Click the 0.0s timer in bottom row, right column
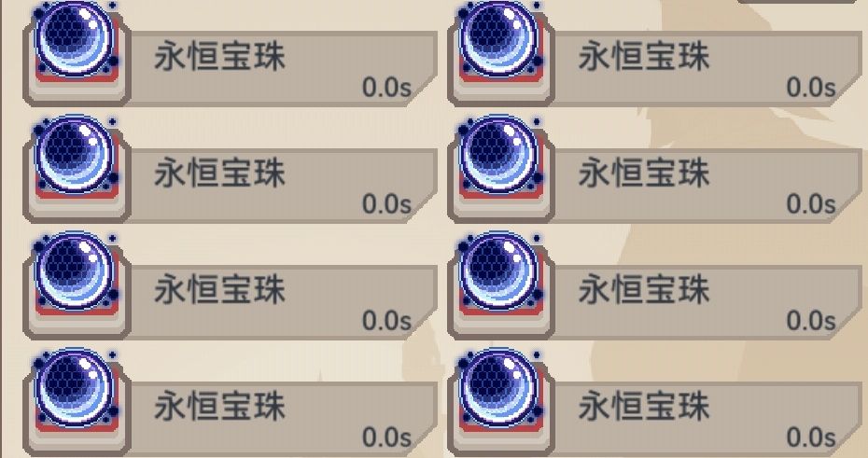Image resolution: width=868 pixels, height=458 pixels. [811, 437]
